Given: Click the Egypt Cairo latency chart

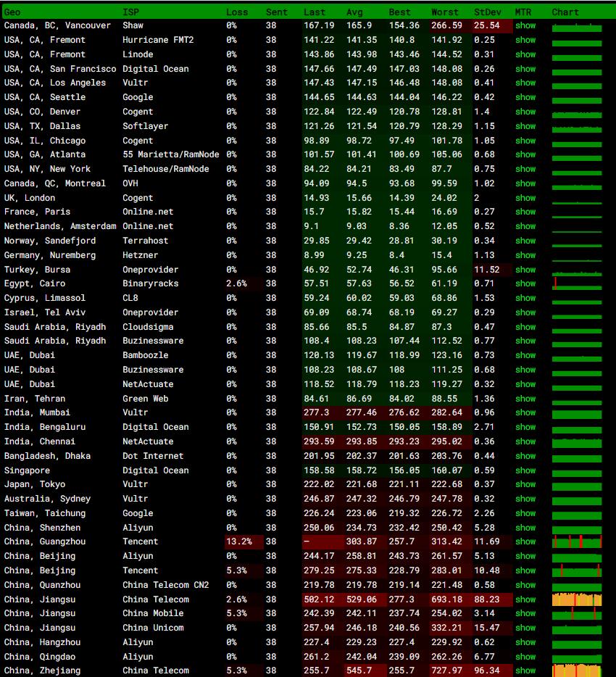Looking at the screenshot, I should [577, 283].
